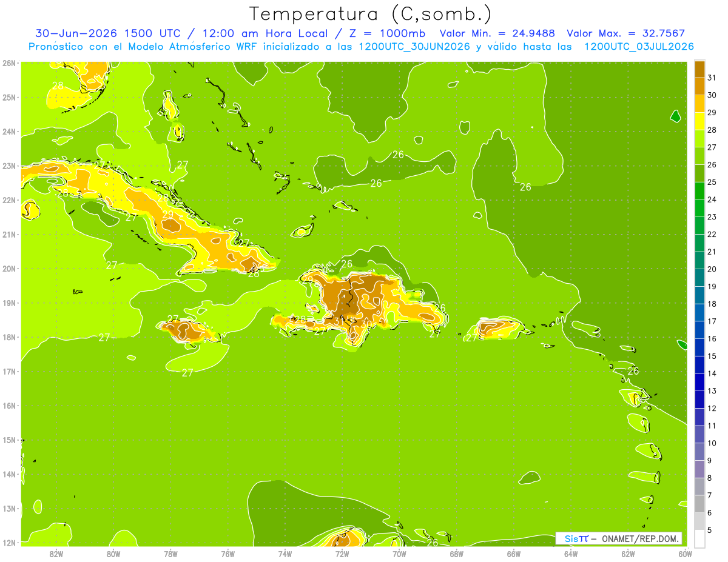
Task: Click the 23N latitude axis label
Action: coord(9,166)
